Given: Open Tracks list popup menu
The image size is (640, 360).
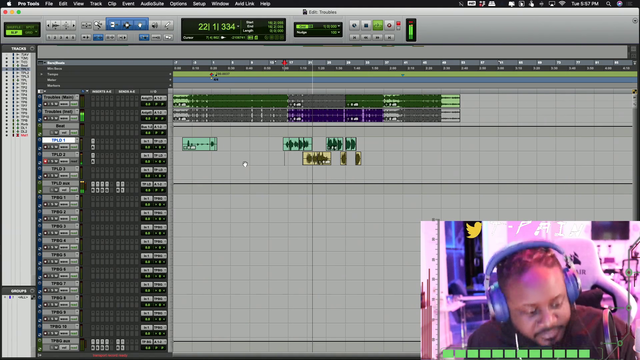Looking at the screenshot, I should click(x=32, y=49).
